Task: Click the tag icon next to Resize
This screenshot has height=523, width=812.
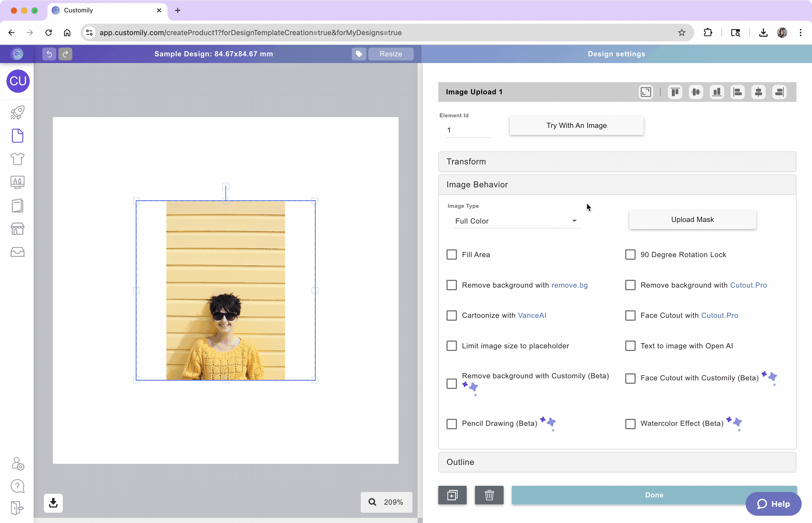Action: 359,54
